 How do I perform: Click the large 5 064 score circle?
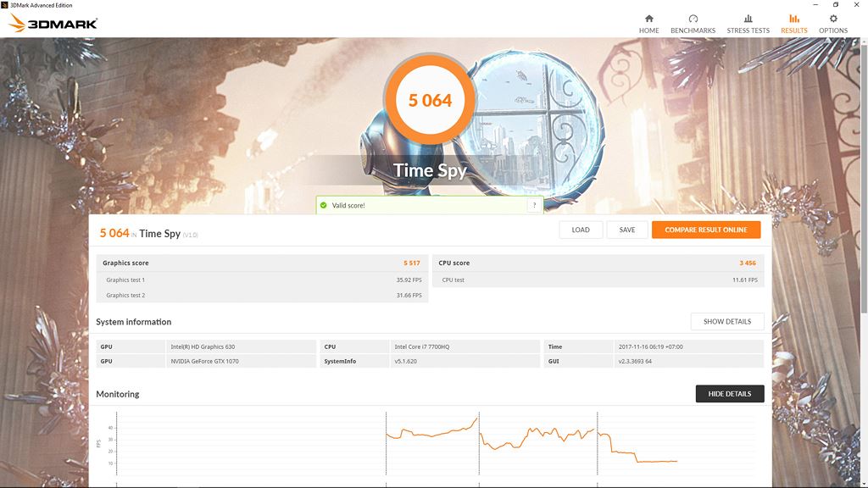coord(430,100)
